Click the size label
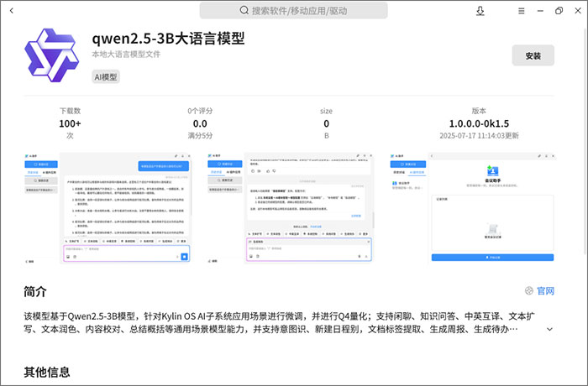 pos(326,111)
